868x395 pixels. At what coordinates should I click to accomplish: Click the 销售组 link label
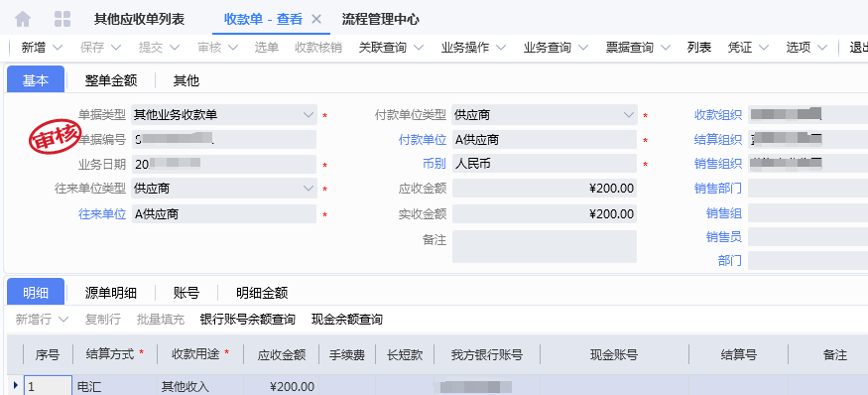[724, 212]
